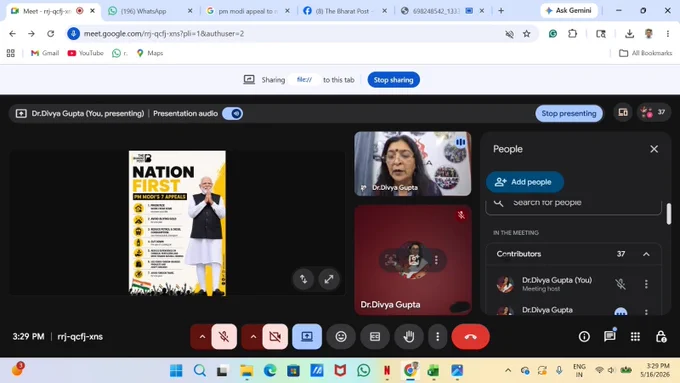Click muted mic icon beside Dr.Divya Gupta (You)
The width and height of the screenshot is (680, 383).
621,284
